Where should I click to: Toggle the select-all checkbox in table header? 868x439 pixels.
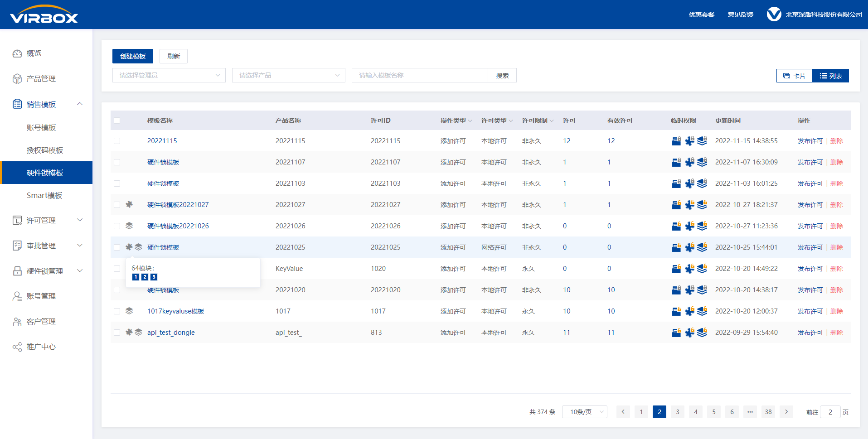pyautogui.click(x=117, y=121)
